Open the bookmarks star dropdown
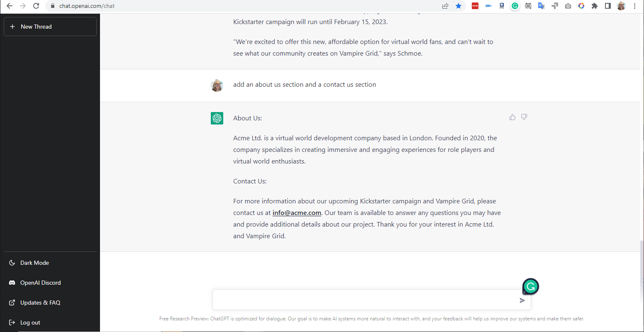The image size is (644, 332). (x=459, y=6)
